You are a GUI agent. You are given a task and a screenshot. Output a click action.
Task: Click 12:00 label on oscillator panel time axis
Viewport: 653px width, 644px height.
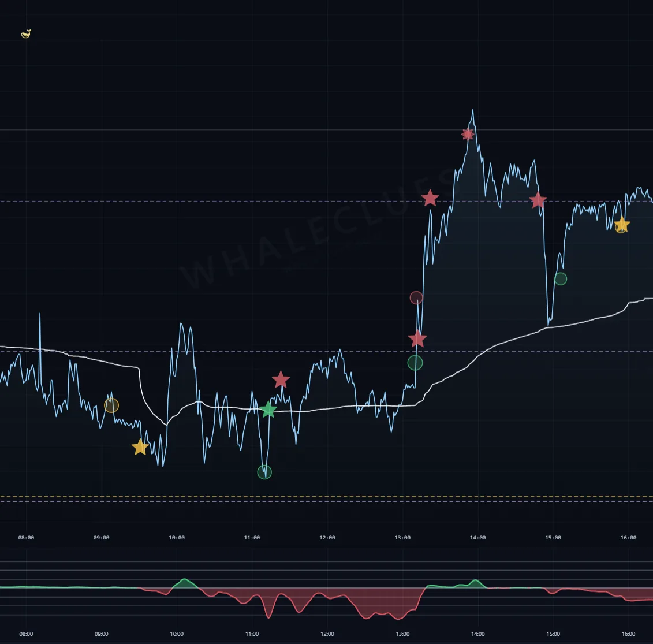[327, 634]
